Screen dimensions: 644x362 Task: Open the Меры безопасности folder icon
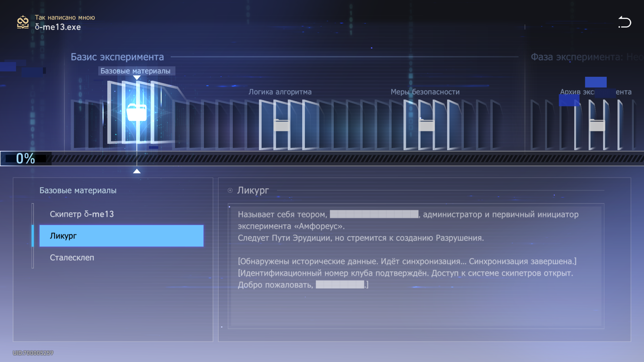(x=427, y=125)
